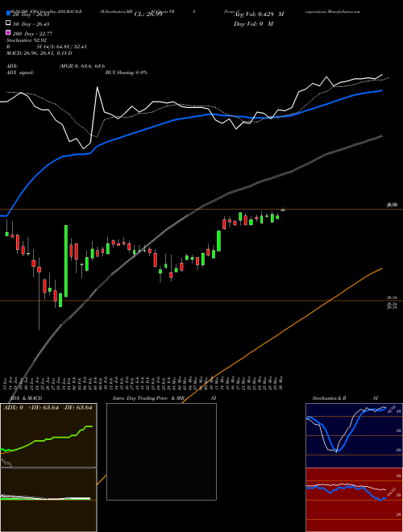Open the blue Stochastics sub-chart
The image size is (403, 532).
tap(354, 435)
